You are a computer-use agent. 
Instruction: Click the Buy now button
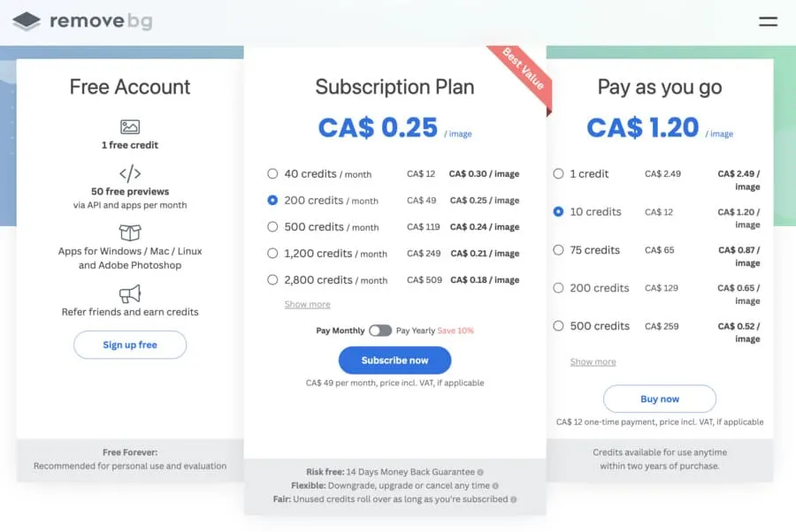pyautogui.click(x=660, y=399)
